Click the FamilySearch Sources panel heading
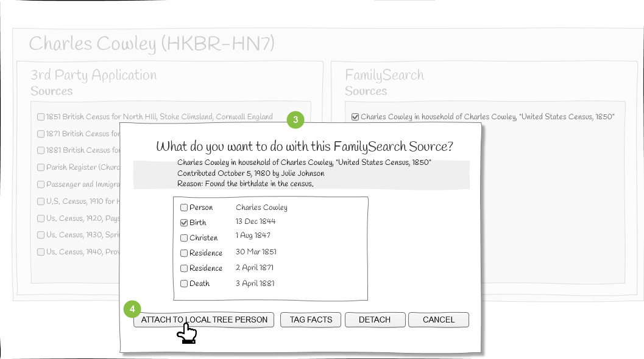Image resolution: width=644 pixels, height=359 pixels. click(x=384, y=83)
